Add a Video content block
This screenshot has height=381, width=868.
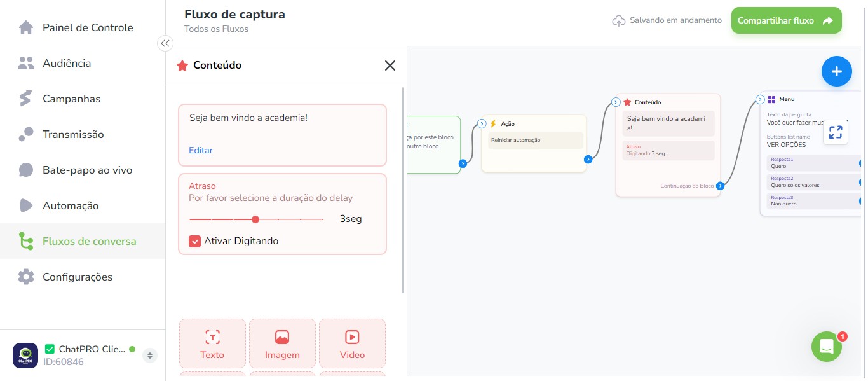coord(352,343)
